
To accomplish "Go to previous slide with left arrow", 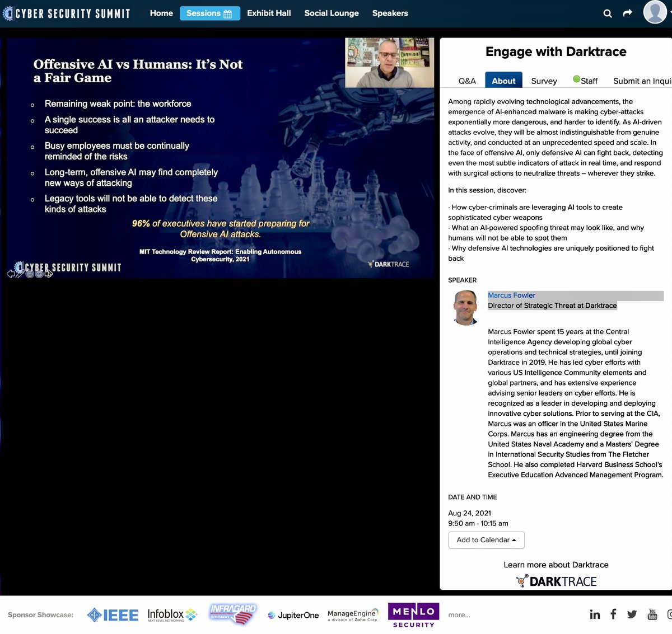I will [x=11, y=274].
